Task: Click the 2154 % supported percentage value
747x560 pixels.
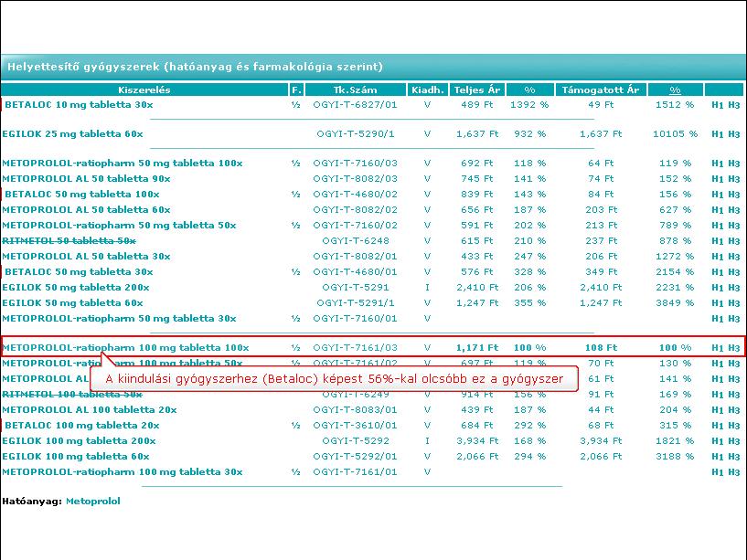Action: [675, 272]
